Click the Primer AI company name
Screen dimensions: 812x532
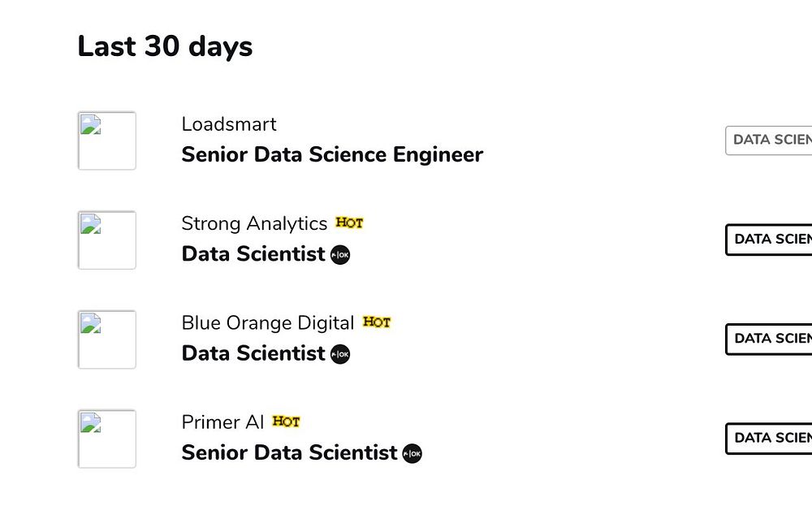click(x=222, y=422)
